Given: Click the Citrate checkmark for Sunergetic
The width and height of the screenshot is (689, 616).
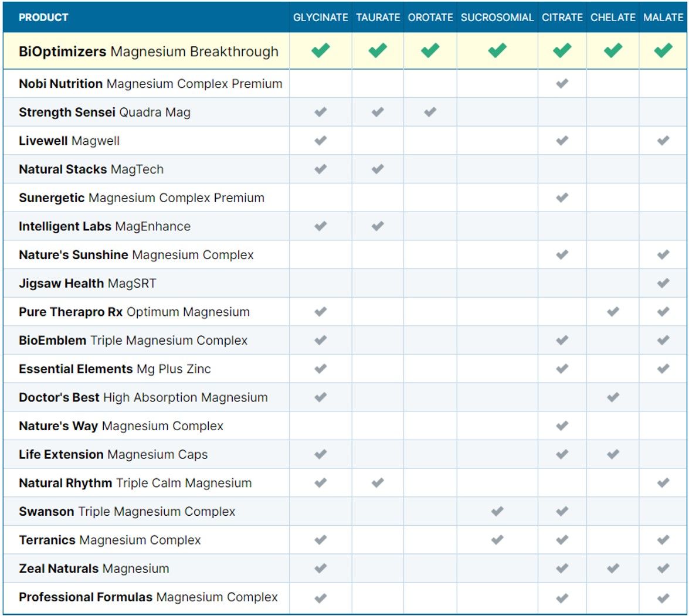Looking at the screenshot, I should pos(562,198).
